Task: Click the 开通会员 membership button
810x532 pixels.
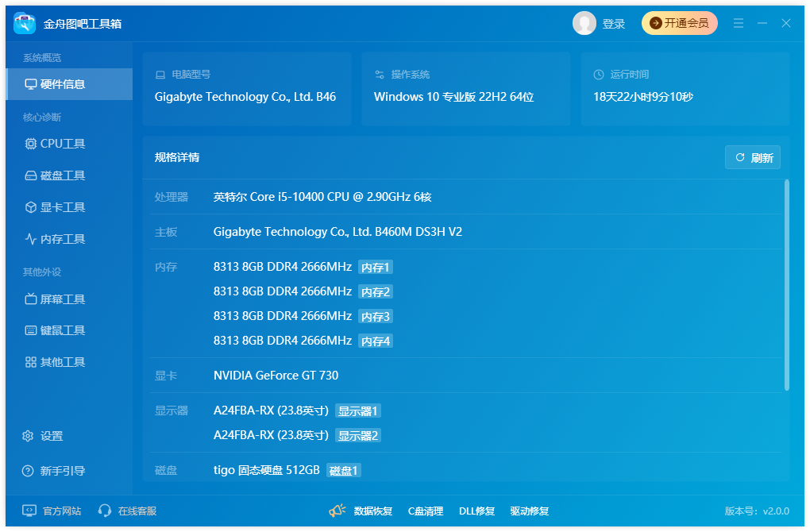Action: point(679,23)
